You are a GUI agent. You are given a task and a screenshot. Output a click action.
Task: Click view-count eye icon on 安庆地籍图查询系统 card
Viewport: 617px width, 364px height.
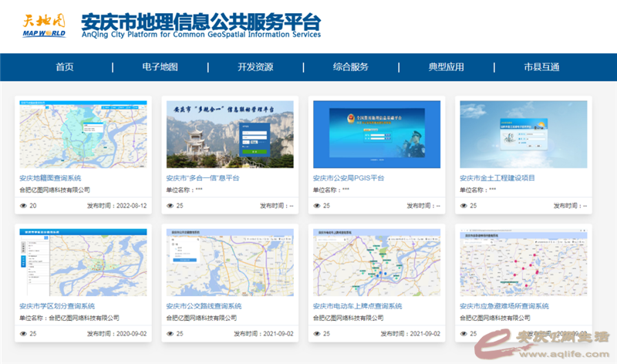[21, 206]
